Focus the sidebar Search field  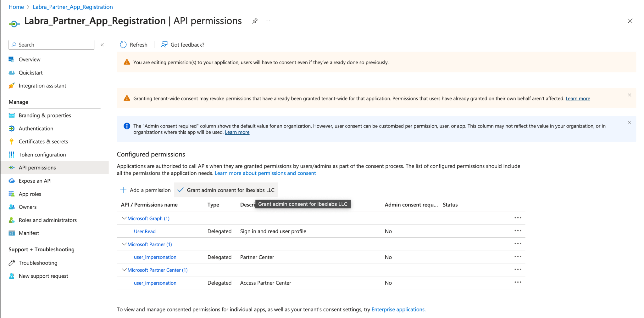tap(51, 45)
